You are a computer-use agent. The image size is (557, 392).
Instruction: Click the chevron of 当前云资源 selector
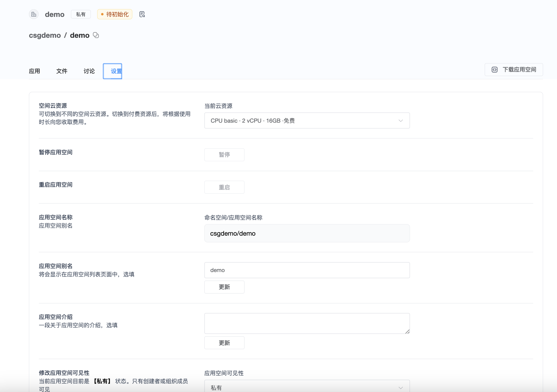coord(401,120)
